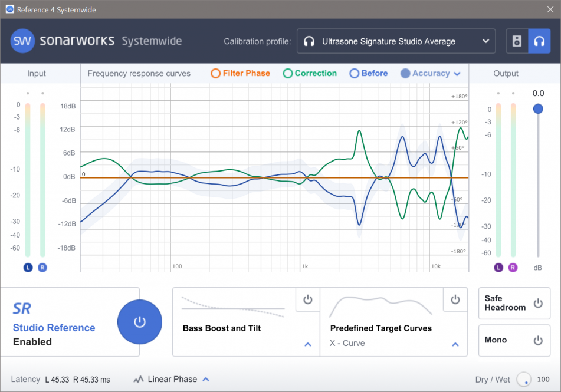Click the output gain slider handle

tap(538, 108)
